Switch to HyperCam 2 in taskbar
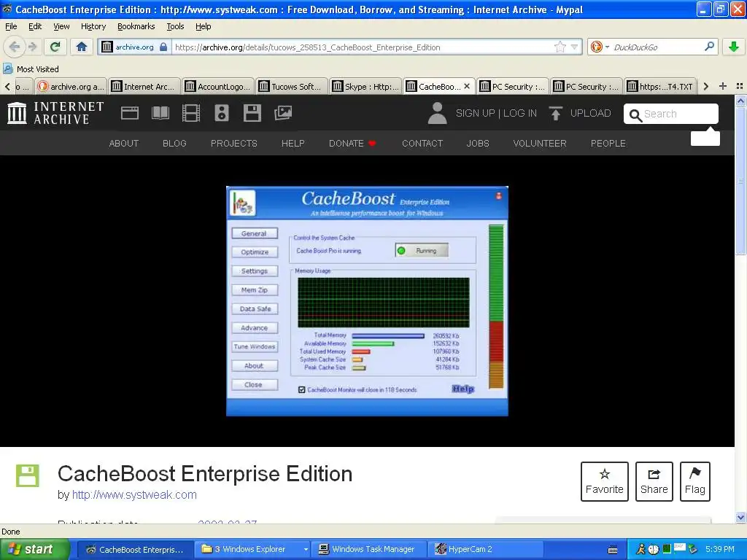The image size is (747, 560). click(x=486, y=550)
